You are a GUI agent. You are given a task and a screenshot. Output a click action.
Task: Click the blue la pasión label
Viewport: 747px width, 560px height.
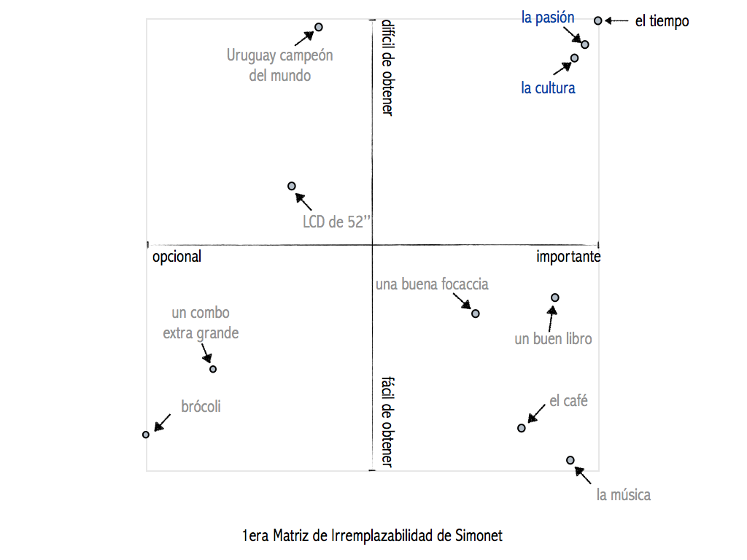(x=548, y=17)
